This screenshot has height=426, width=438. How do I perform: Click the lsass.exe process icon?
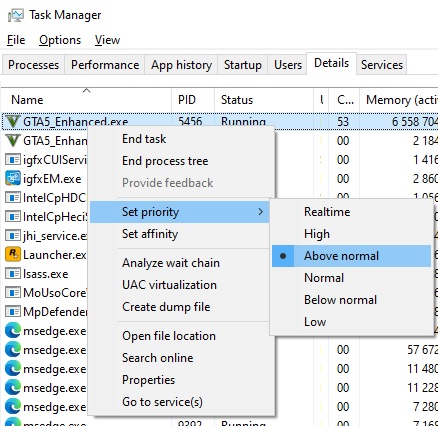click(x=13, y=274)
